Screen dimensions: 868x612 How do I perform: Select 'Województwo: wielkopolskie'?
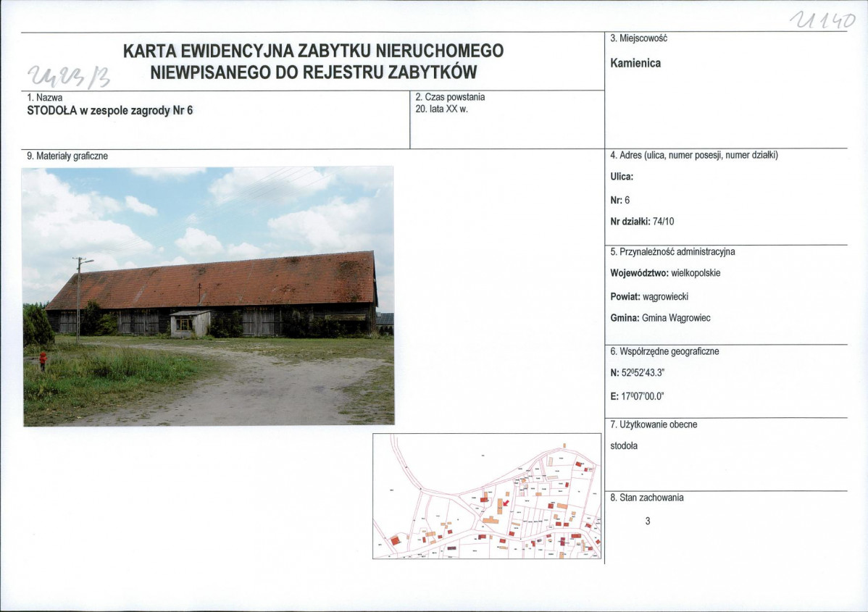click(665, 273)
